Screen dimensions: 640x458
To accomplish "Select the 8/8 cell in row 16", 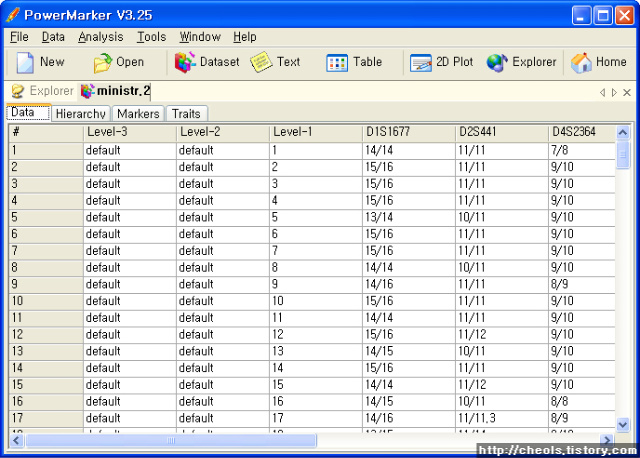I will [582, 401].
